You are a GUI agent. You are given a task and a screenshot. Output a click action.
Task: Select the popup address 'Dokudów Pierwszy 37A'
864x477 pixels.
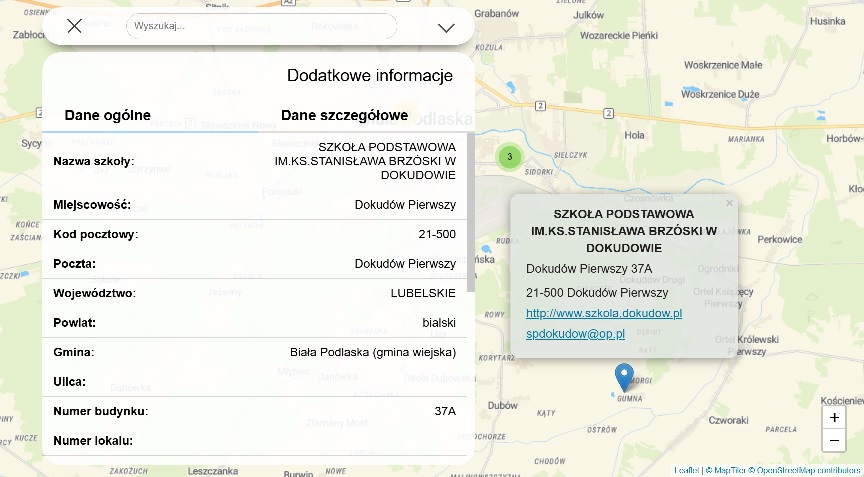[589, 269]
